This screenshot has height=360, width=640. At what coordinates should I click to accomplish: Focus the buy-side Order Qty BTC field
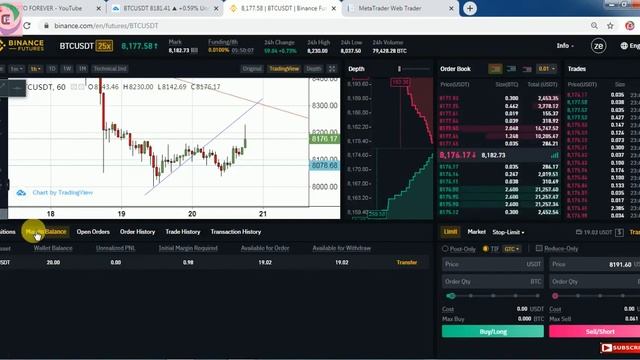tap(493, 282)
